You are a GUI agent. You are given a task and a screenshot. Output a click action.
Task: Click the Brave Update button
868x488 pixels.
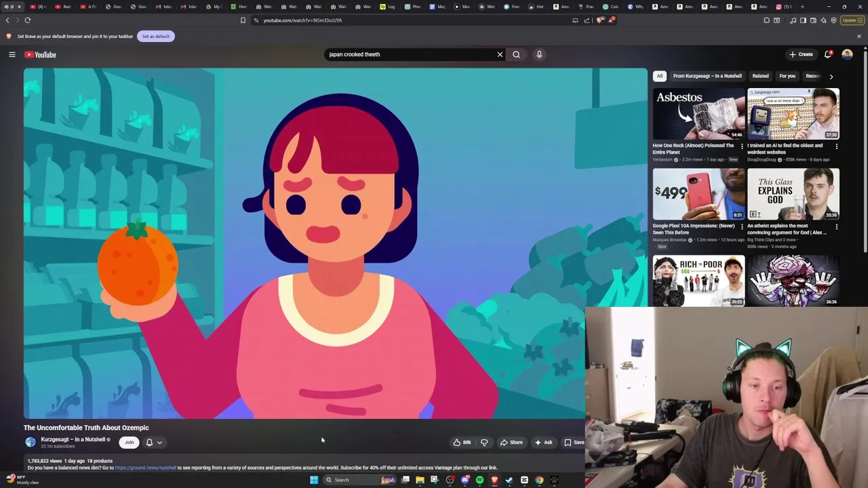[x=852, y=20]
